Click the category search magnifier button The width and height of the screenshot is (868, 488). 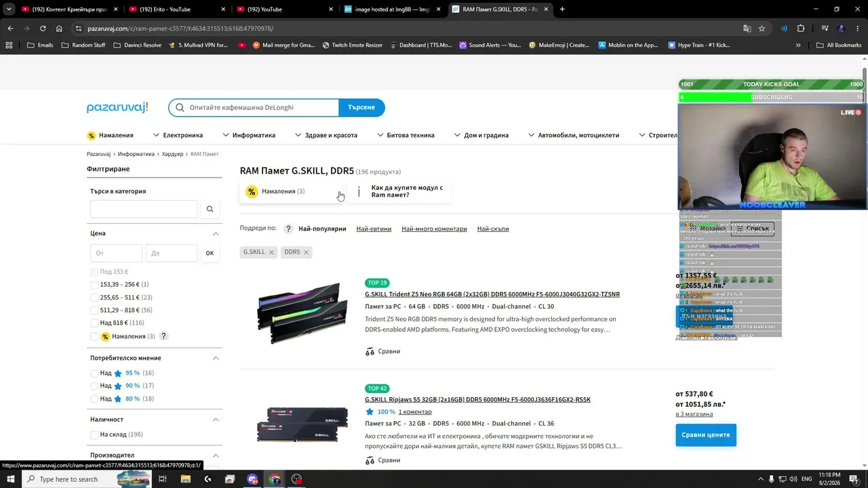coord(210,209)
